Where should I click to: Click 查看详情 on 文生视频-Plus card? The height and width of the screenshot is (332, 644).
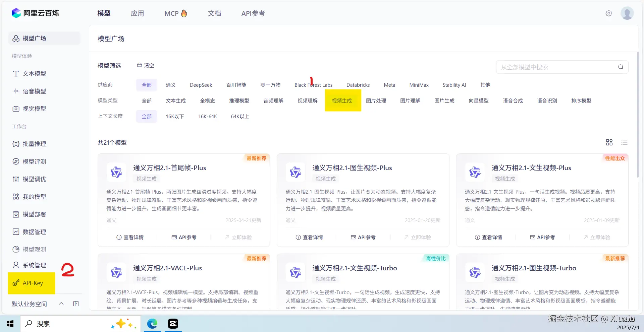coord(488,237)
